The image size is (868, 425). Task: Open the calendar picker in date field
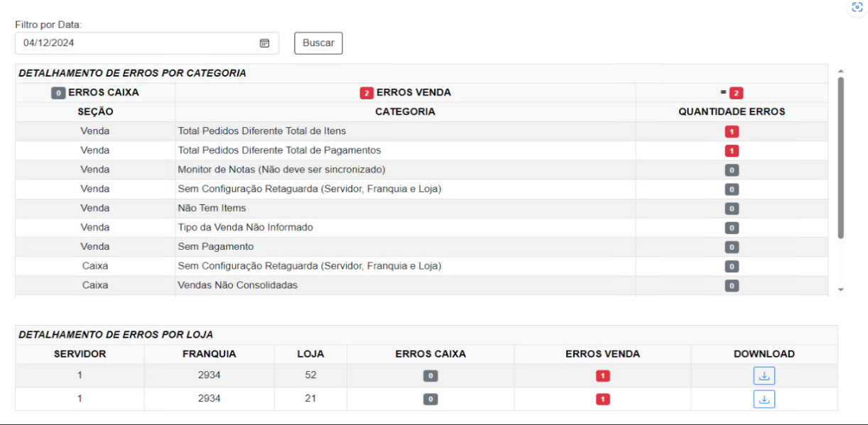coord(264,43)
